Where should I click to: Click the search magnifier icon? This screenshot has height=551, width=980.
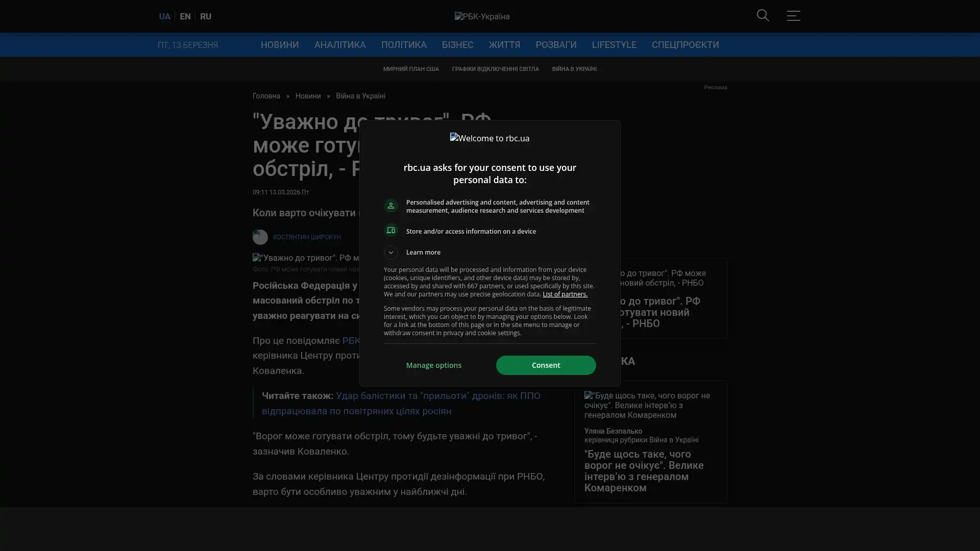tap(763, 15)
